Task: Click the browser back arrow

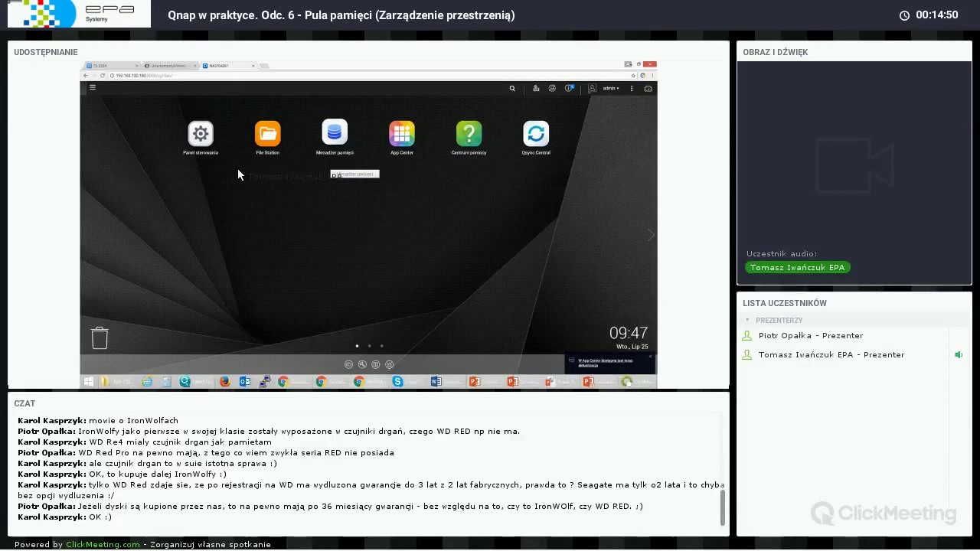Action: (x=86, y=76)
